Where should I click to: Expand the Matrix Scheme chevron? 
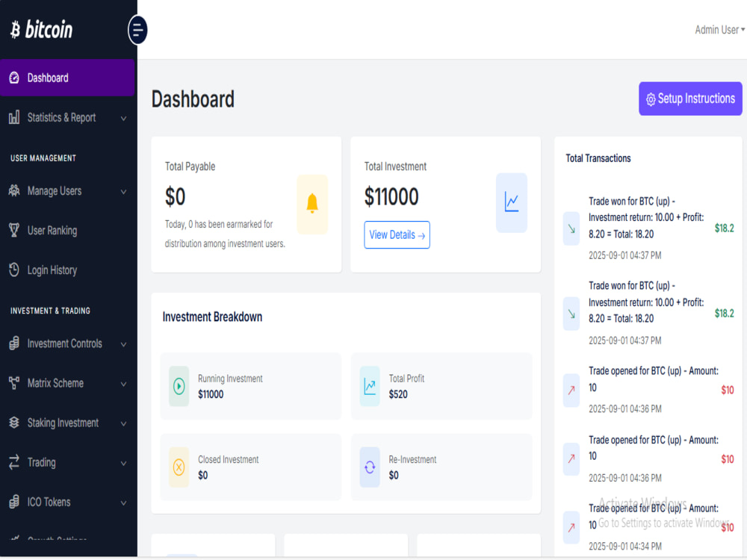tap(123, 384)
